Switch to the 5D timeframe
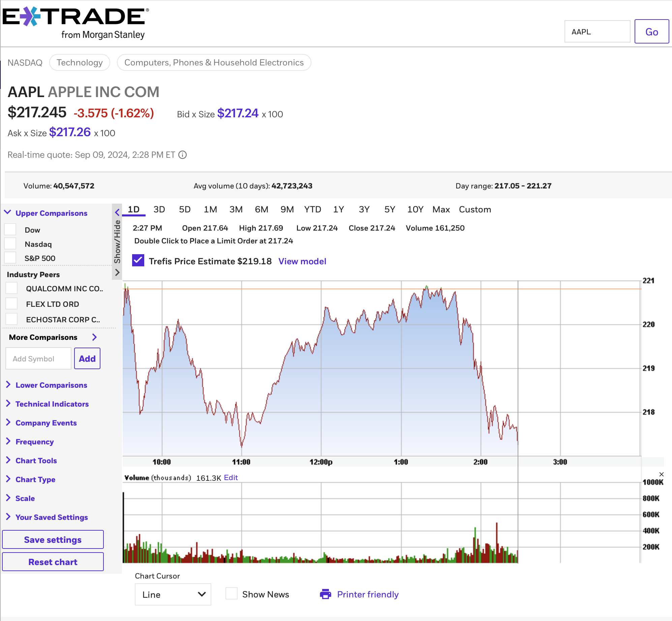 [x=185, y=209]
